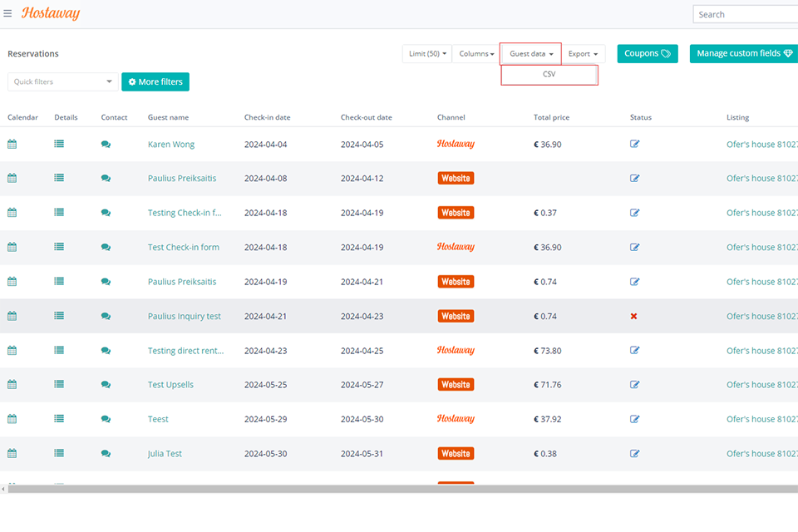Click the horizontal scrollbar track
The width and height of the screenshot is (798, 532).
(402, 489)
